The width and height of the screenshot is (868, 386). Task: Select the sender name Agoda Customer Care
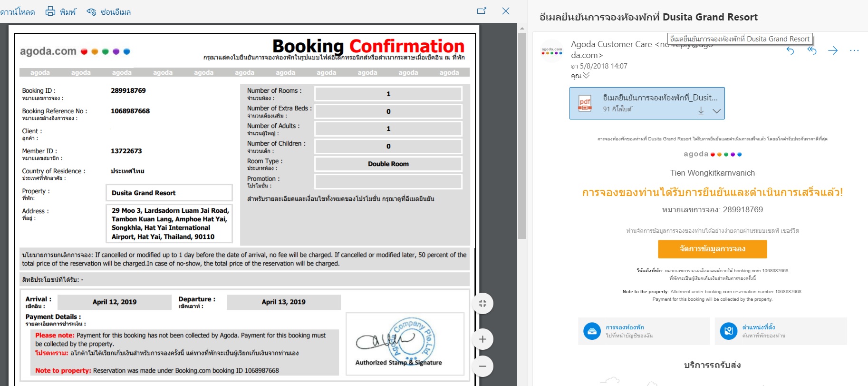point(611,44)
